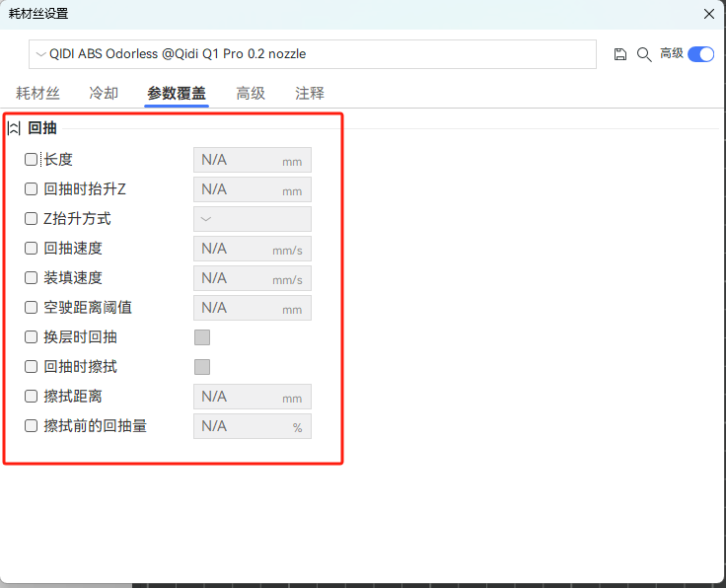
Task: Click the 换层时回抽 gray value box
Action: pyautogui.click(x=202, y=337)
